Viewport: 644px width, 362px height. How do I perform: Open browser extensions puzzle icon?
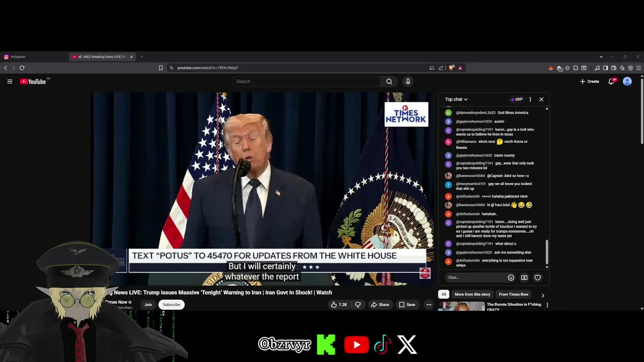[576, 68]
